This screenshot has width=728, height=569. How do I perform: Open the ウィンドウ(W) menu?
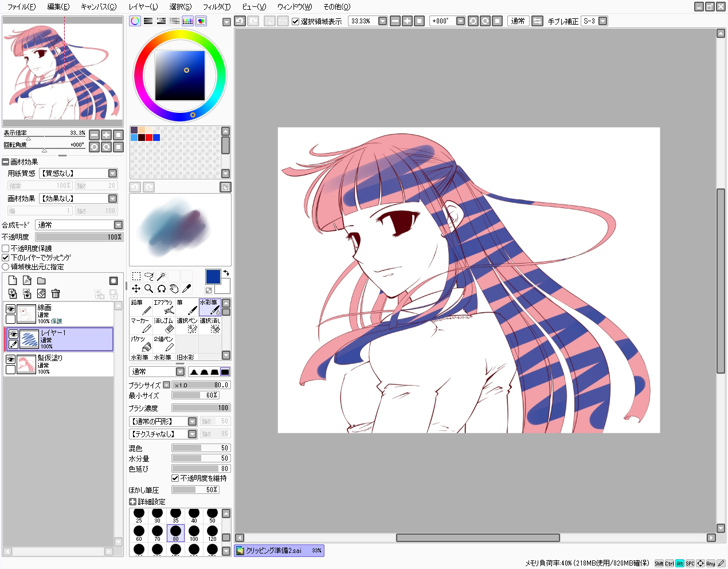pyautogui.click(x=295, y=6)
